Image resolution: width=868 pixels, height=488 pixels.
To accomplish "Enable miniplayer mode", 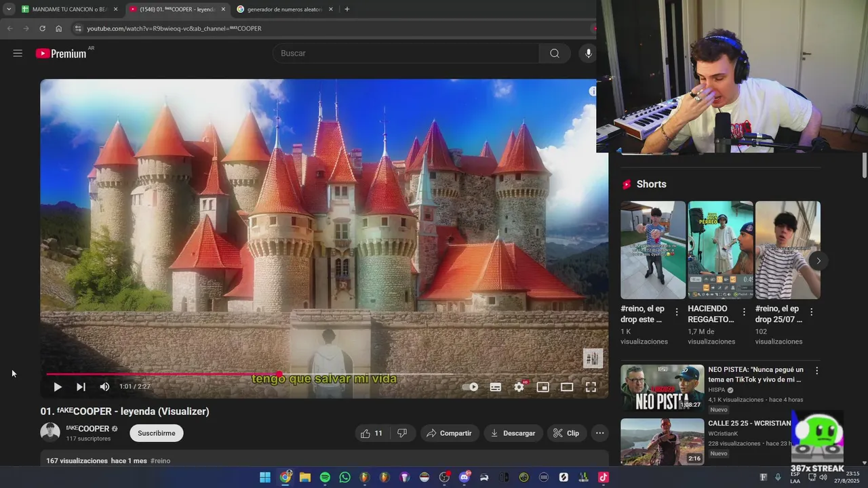I will pyautogui.click(x=542, y=387).
